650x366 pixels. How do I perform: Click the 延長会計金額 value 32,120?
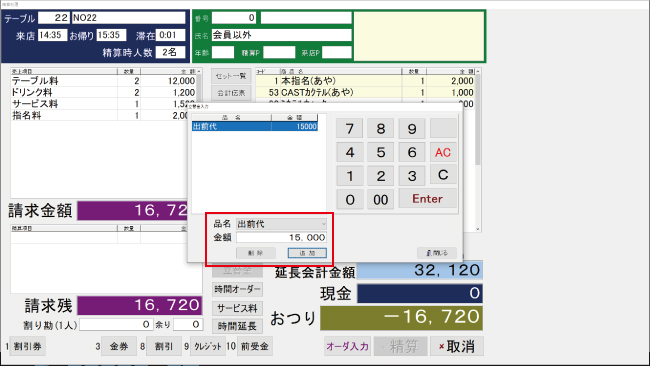(420, 270)
